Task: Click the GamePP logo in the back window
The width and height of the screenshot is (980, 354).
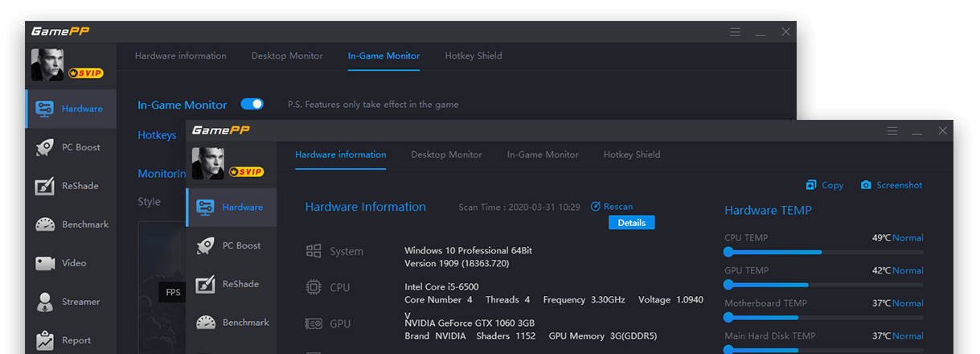Action: 60,31
